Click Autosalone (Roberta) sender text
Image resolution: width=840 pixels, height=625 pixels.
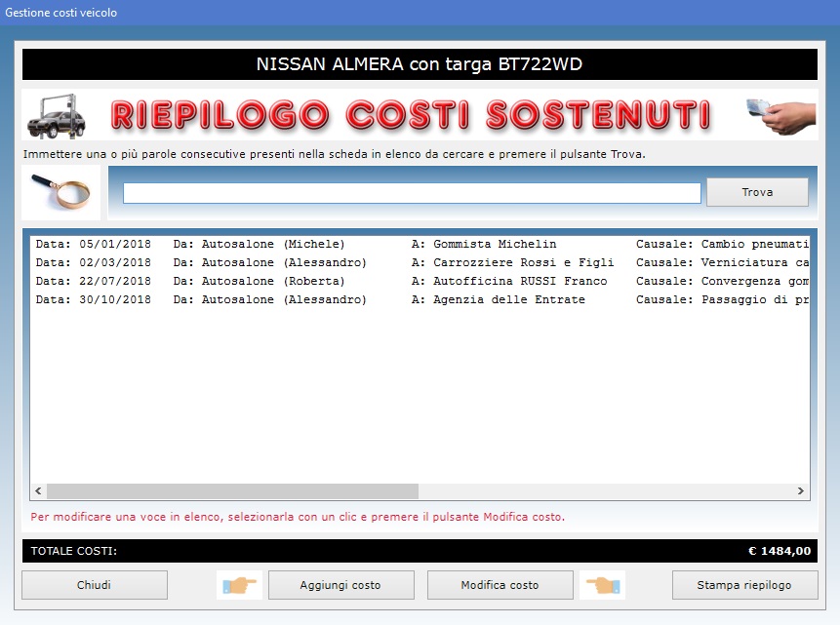pyautogui.click(x=273, y=281)
